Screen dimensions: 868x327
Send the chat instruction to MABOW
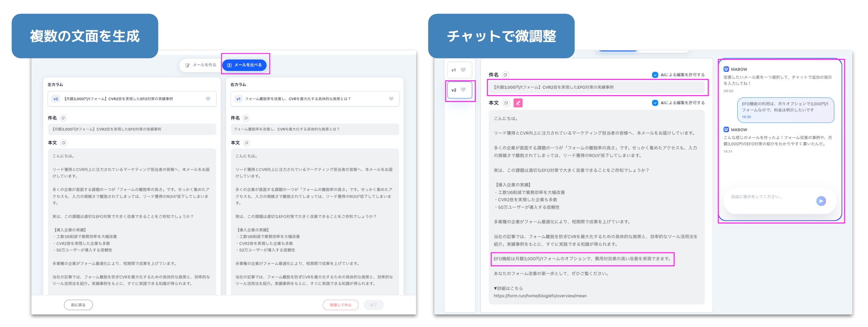coord(821,201)
